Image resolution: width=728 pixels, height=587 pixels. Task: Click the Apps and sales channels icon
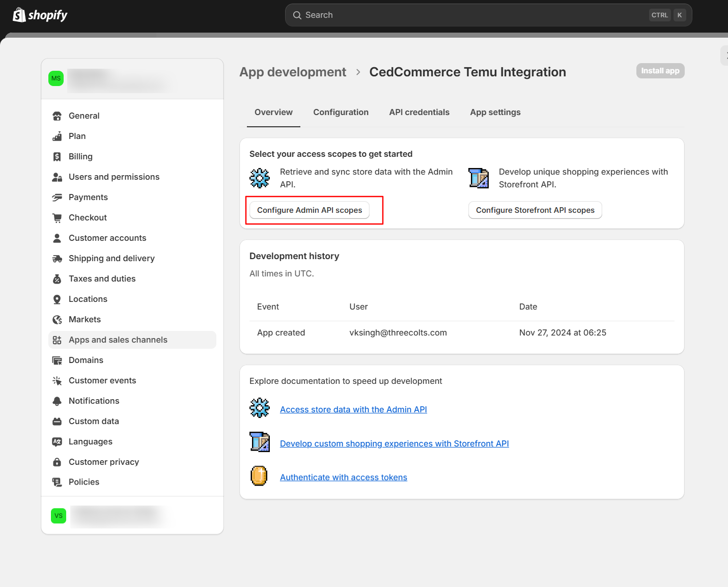tap(57, 340)
